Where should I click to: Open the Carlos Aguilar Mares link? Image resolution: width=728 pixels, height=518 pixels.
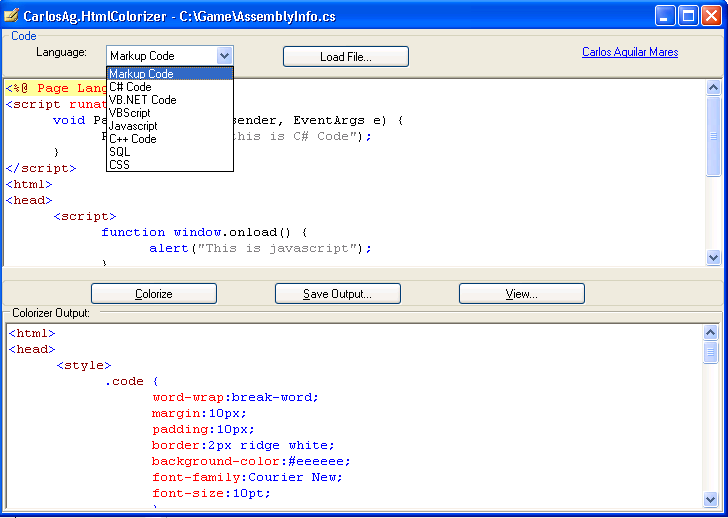click(x=630, y=52)
